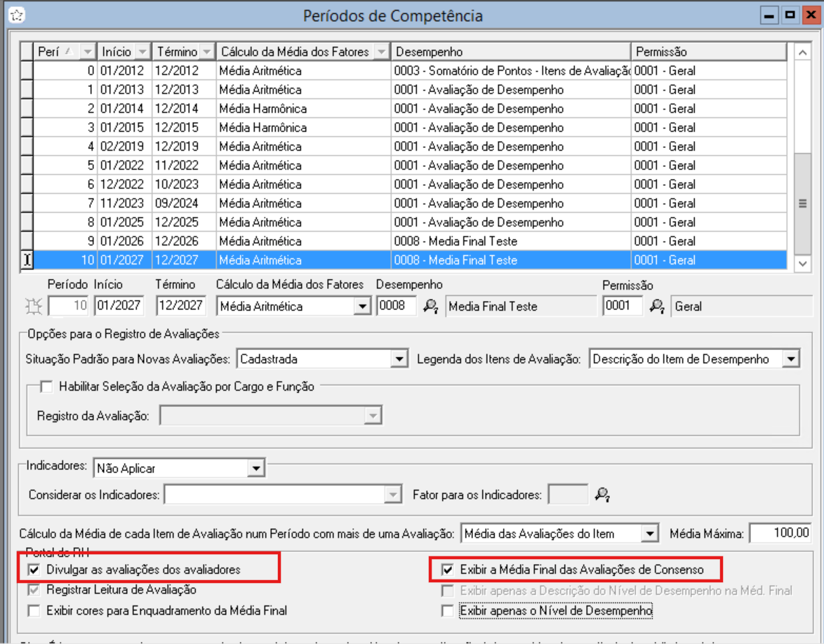This screenshot has height=644, width=824.
Task: Open the Indicadores dropdown showing Não Aplicar
Action: [255, 467]
